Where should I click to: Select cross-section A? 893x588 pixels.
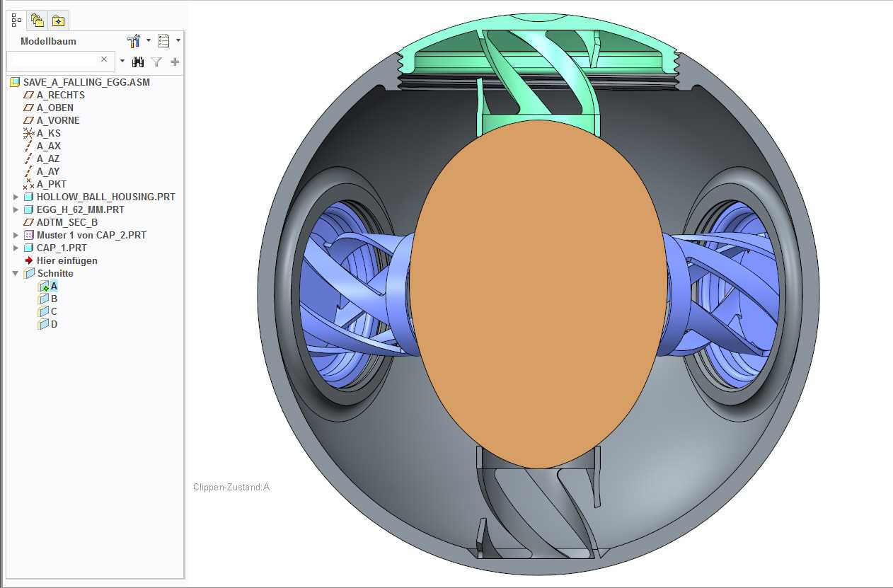point(54,286)
